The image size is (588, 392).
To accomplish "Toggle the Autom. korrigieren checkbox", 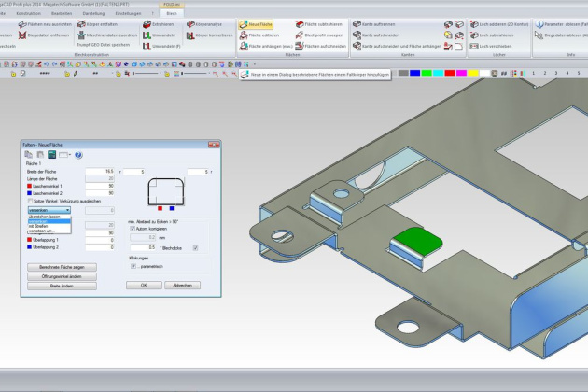I will coord(133,228).
